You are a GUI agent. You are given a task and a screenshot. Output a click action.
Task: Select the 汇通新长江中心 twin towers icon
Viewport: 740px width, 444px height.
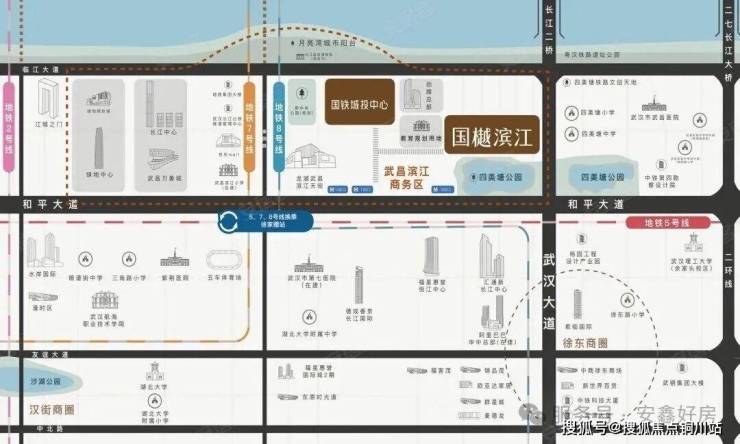click(x=491, y=256)
